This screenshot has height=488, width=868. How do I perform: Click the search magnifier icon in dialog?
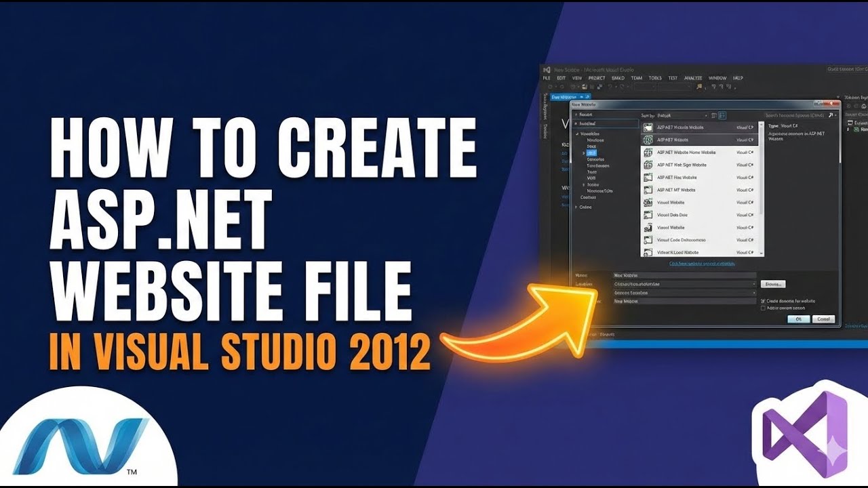[831, 116]
